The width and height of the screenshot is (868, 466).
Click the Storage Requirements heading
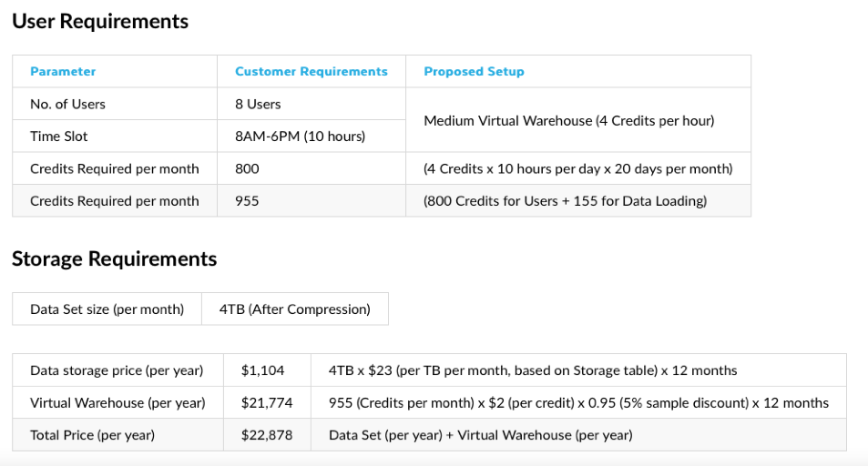pyautogui.click(x=115, y=259)
